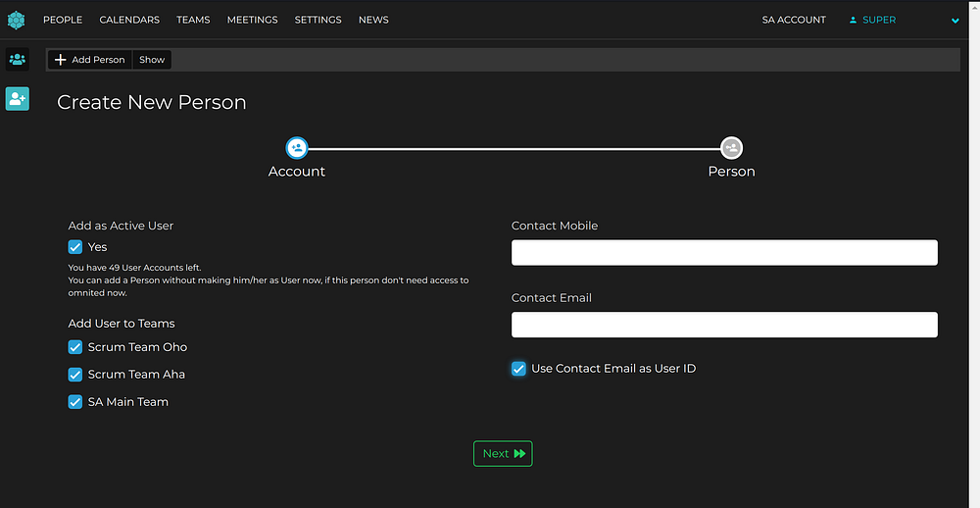This screenshot has width=980, height=508.
Task: Click the Account step circle icon
Action: [x=297, y=148]
